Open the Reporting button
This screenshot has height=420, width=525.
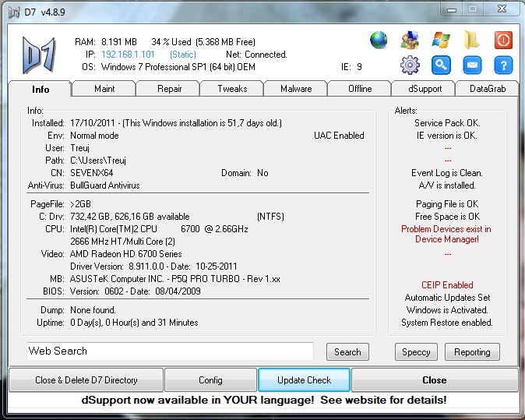pyautogui.click(x=472, y=352)
